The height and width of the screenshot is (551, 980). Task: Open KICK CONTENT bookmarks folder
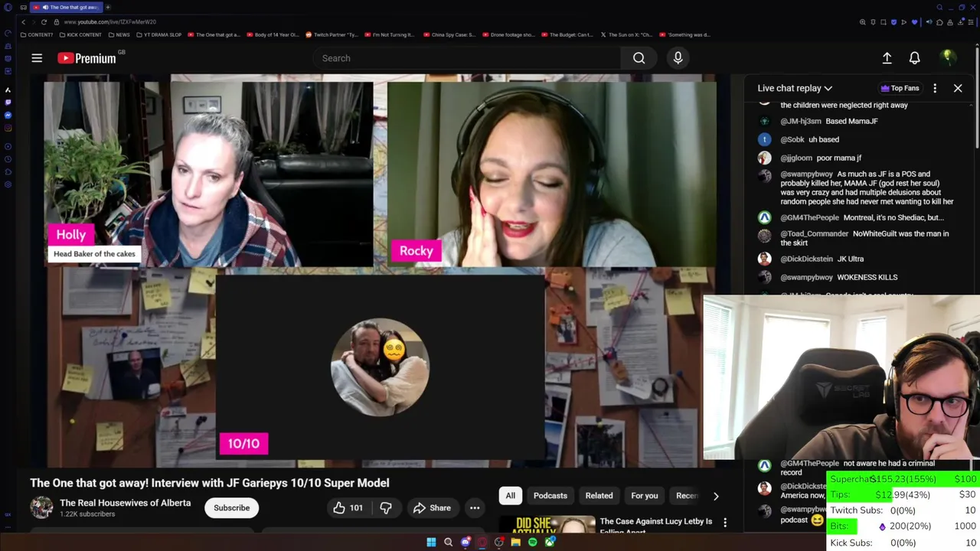pos(80,34)
